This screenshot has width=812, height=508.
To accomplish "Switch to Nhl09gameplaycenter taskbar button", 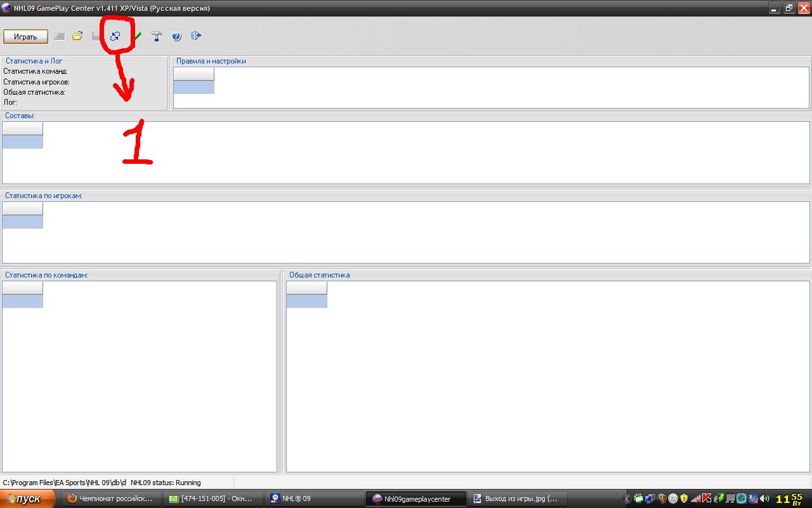I will [416, 498].
